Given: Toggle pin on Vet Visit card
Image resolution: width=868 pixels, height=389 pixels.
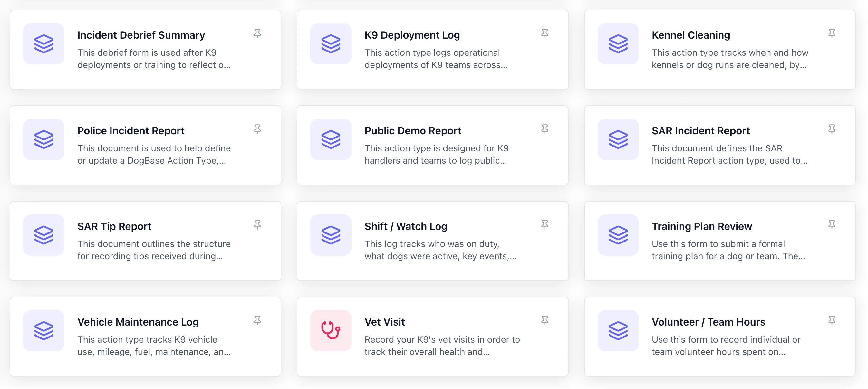Looking at the screenshot, I should pos(545,320).
